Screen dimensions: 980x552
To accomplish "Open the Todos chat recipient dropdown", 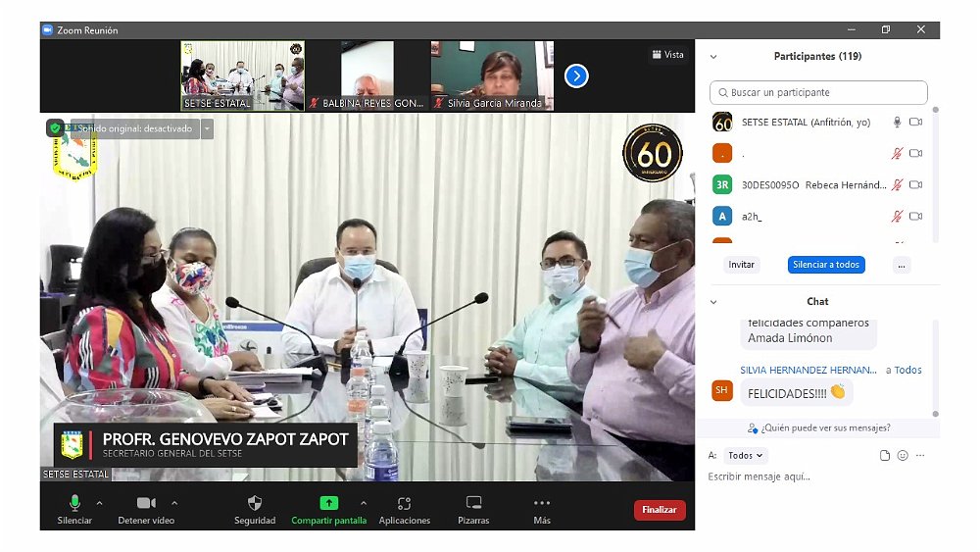I will (746, 456).
